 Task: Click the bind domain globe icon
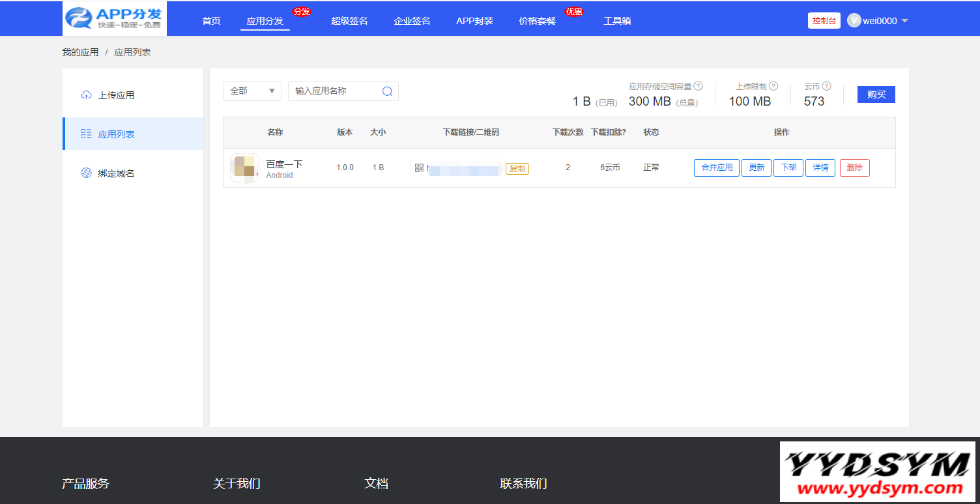[86, 173]
